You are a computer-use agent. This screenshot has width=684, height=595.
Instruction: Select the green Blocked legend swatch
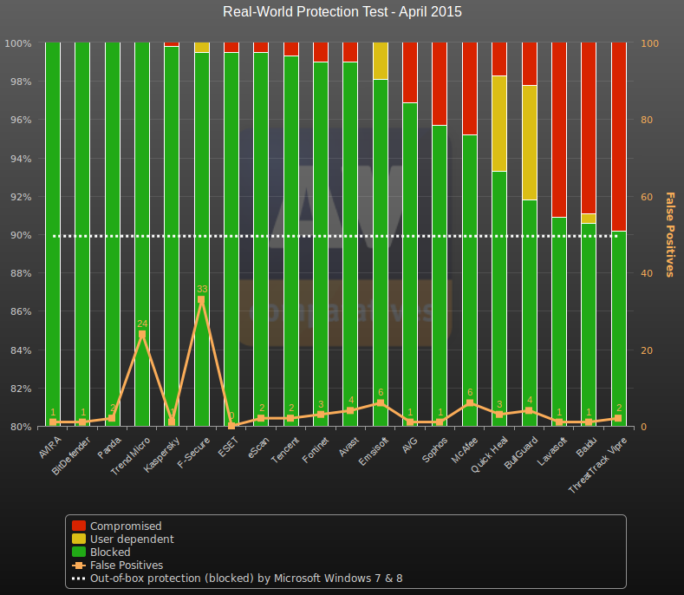pos(79,552)
